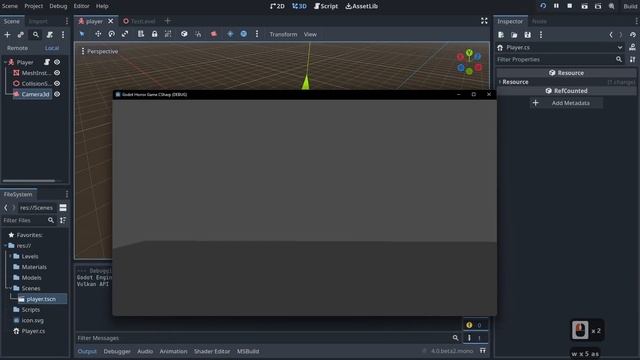This screenshot has height=360, width=640.
Task: Add a new node in Scene dock
Action: (7, 35)
